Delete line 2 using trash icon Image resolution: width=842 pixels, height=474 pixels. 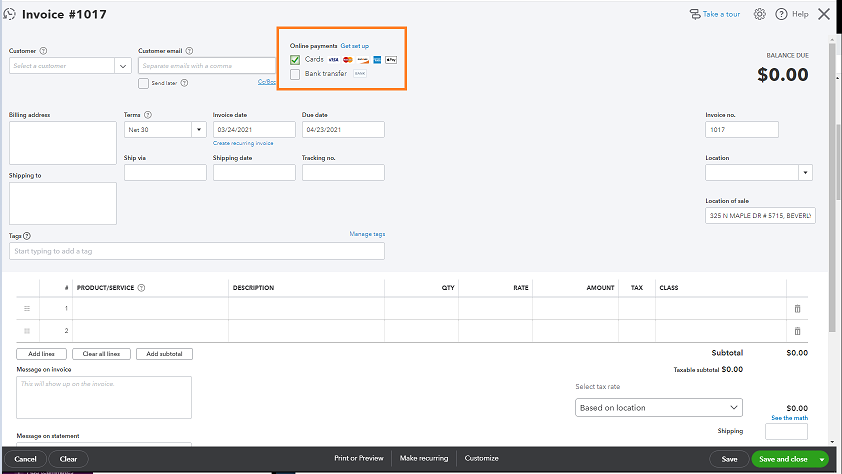(797, 331)
